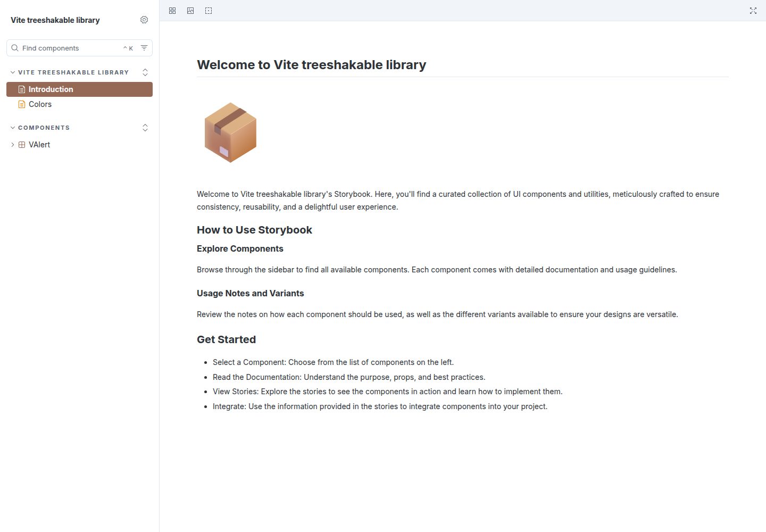Screen dimensions: 766x532
Task: Open the Colors docs page
Action: (x=79, y=104)
